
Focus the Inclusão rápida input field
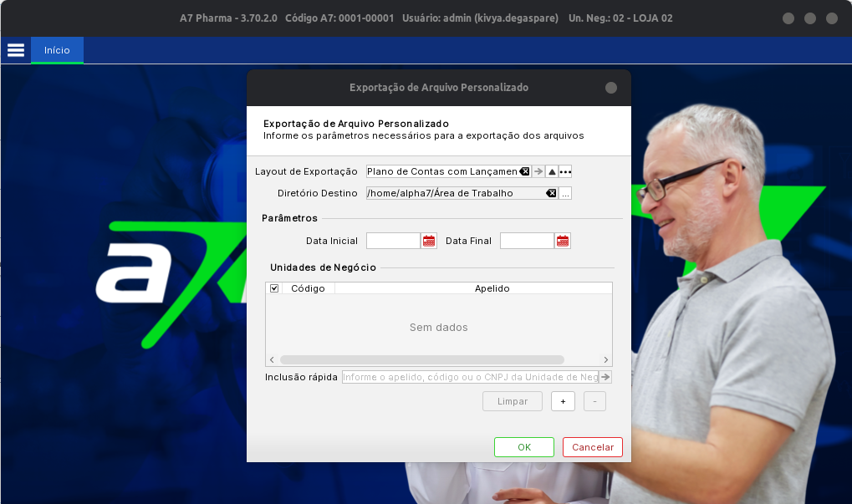(x=470, y=377)
